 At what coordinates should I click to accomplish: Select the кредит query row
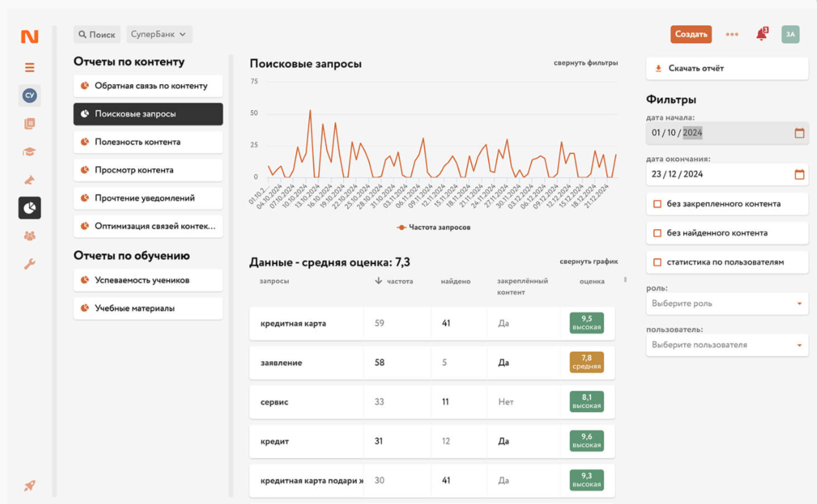coord(432,441)
